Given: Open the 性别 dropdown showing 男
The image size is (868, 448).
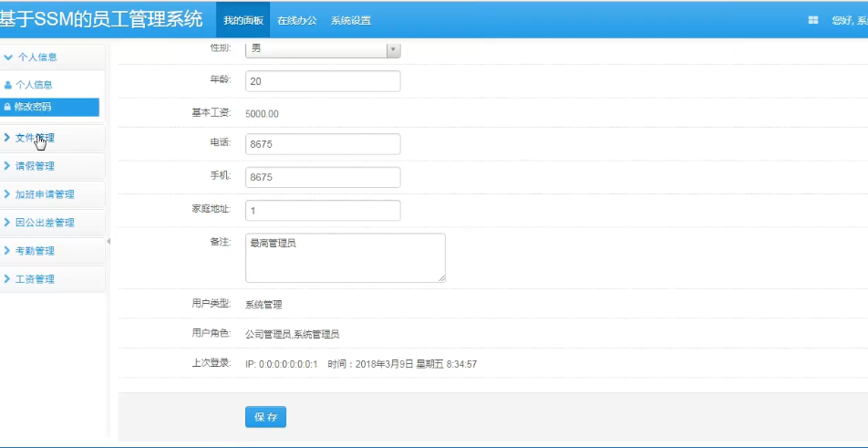Looking at the screenshot, I should pyautogui.click(x=323, y=49).
